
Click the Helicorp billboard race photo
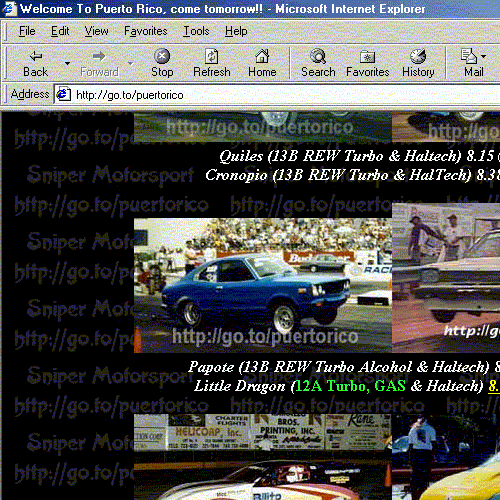click(263, 457)
